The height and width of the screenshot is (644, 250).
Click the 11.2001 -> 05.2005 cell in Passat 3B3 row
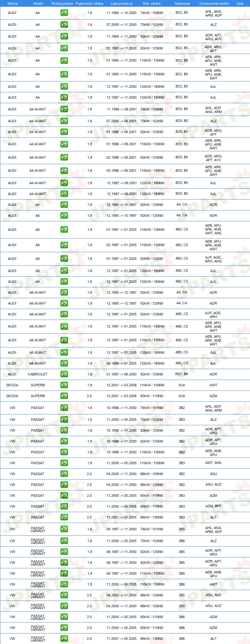(x=121, y=517)
